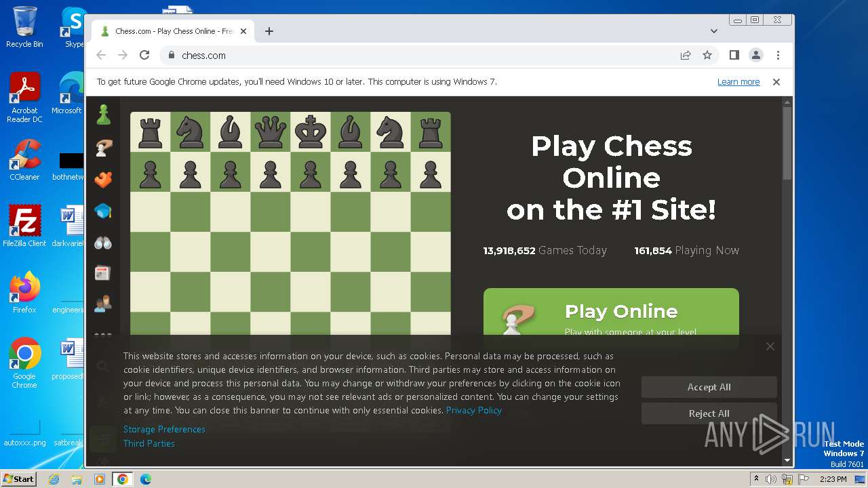
Task: Open the News icon in sidebar
Action: 102,273
